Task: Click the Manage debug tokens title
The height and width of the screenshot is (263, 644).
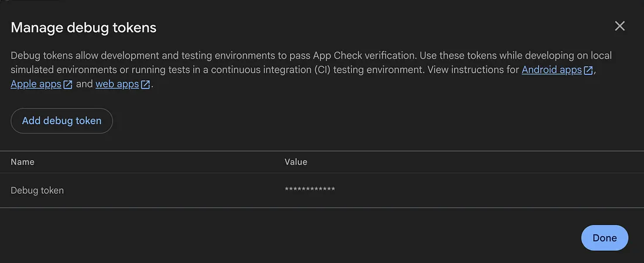Action: [x=83, y=28]
